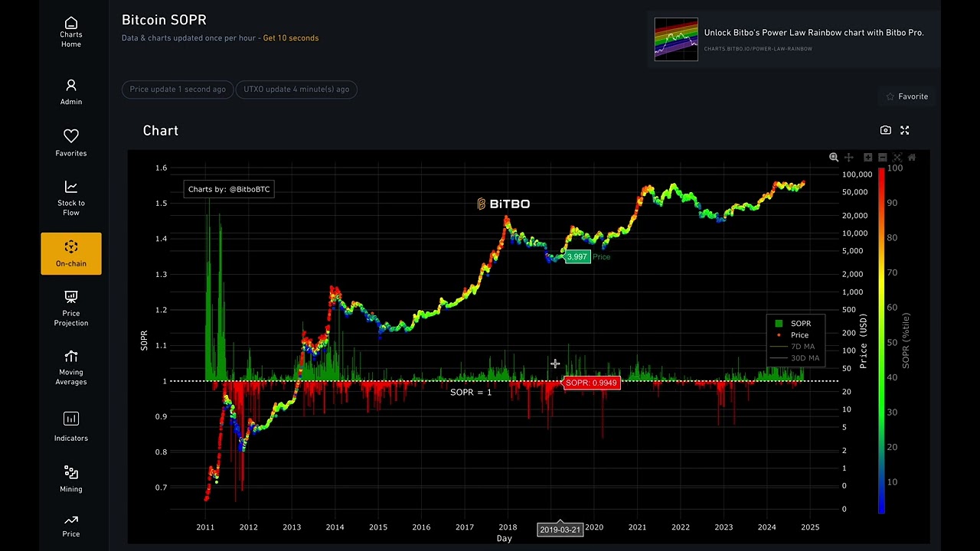Open Moving Averages section

71,367
